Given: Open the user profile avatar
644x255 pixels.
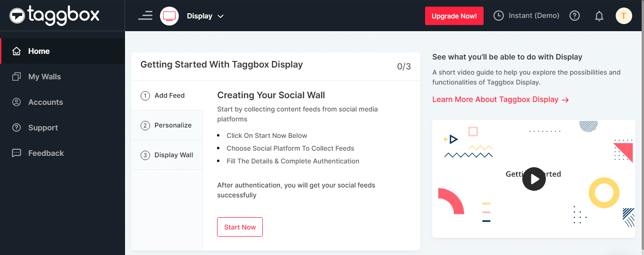Looking at the screenshot, I should tap(624, 16).
